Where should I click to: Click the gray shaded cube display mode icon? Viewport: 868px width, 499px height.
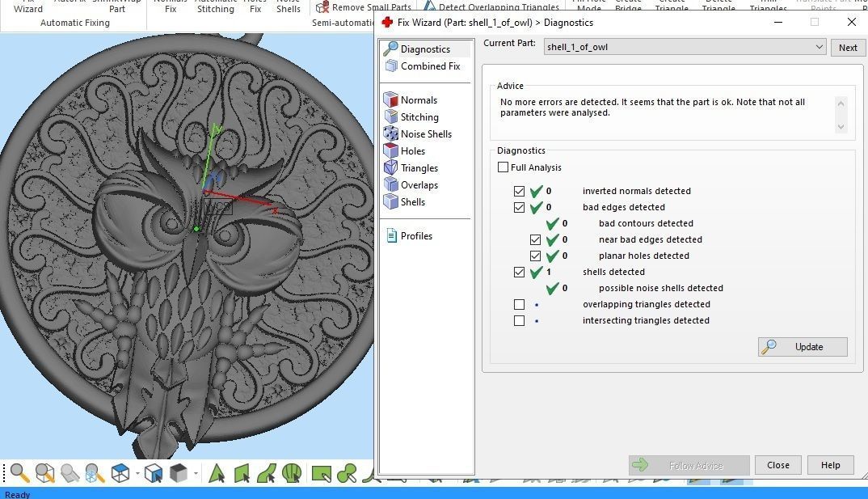pyautogui.click(x=179, y=473)
